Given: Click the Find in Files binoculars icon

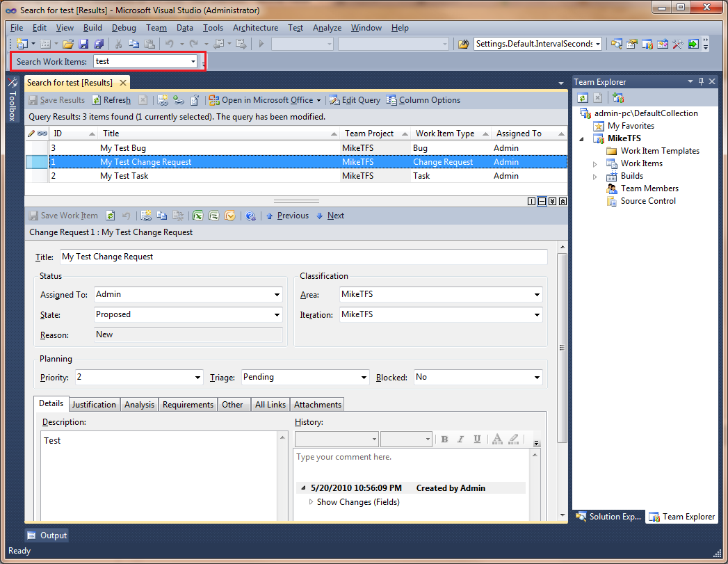Looking at the screenshot, I should (463, 44).
